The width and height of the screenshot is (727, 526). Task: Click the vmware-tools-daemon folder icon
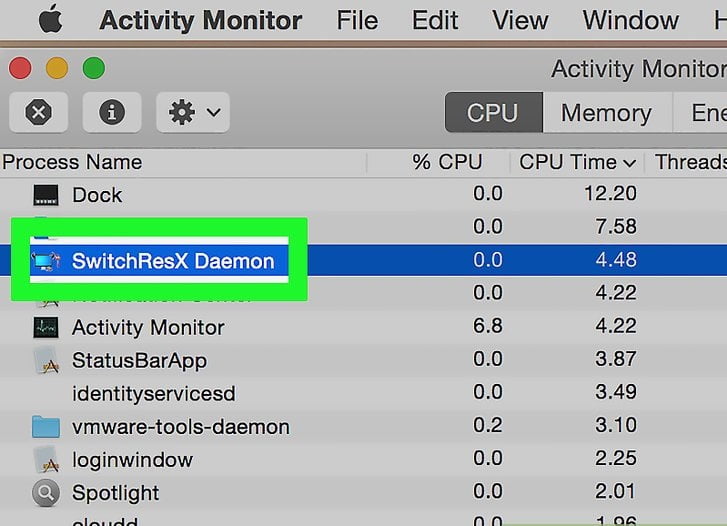pyautogui.click(x=46, y=427)
